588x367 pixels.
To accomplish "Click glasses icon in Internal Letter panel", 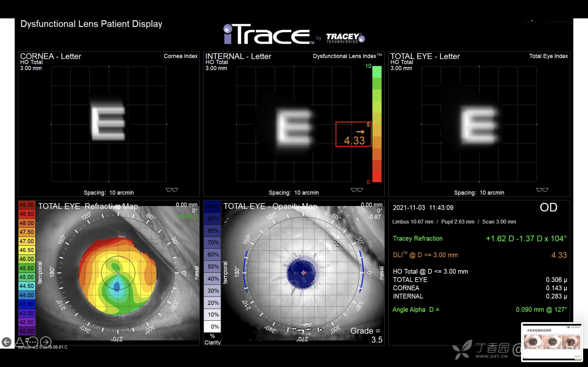I will (357, 190).
